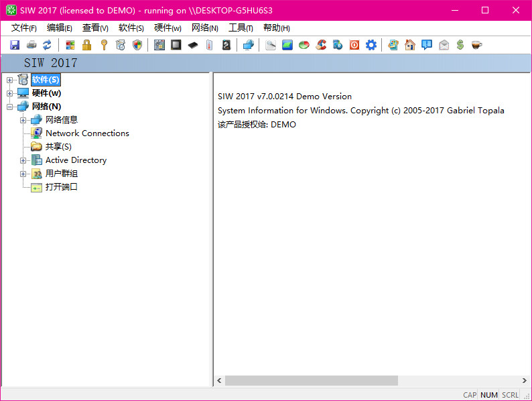
Task: Click the green-red pie chart icon
Action: point(304,45)
